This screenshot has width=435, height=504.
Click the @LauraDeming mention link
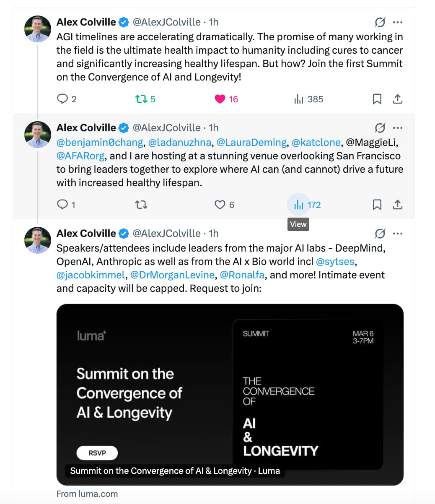coord(251,143)
